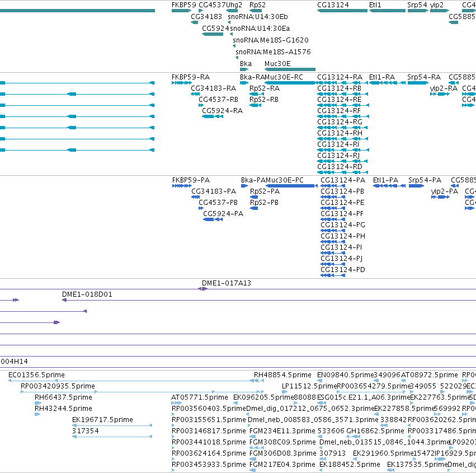Click the CG34183-RA transcript label
The width and height of the screenshot is (476, 473).
pyautogui.click(x=213, y=88)
